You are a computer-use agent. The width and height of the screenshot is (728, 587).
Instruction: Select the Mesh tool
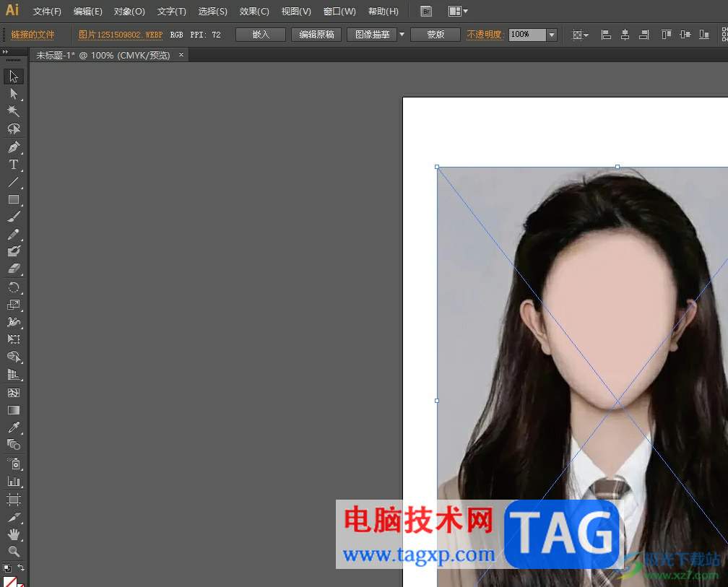pos(14,393)
